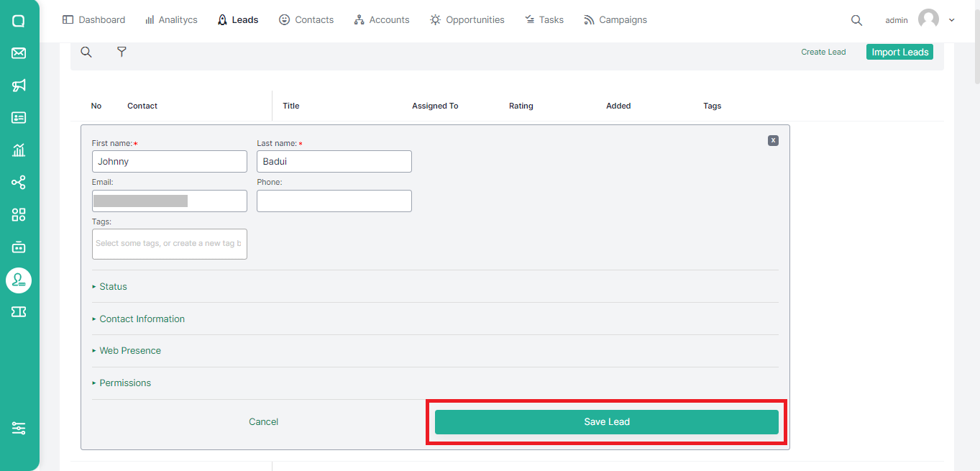
Task: Click the Cancel link in form
Action: 263,422
